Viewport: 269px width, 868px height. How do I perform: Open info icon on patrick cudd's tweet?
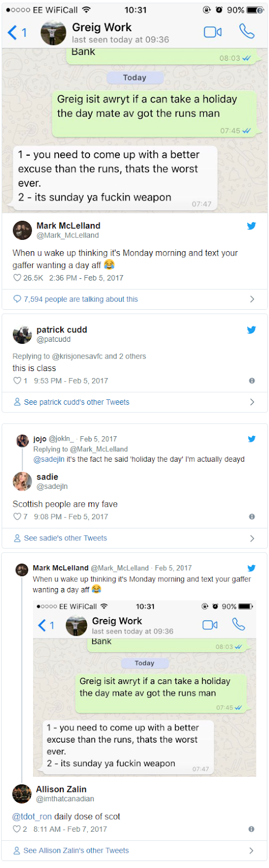coord(252,381)
